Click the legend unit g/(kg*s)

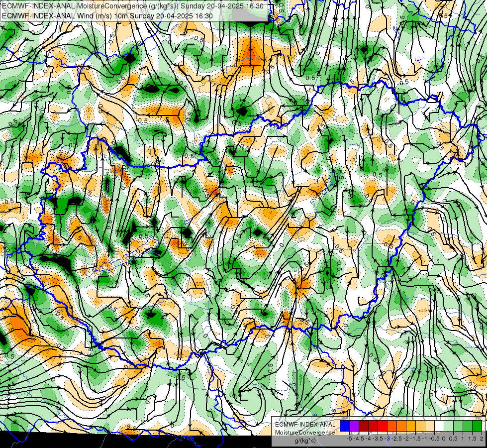[305, 441]
